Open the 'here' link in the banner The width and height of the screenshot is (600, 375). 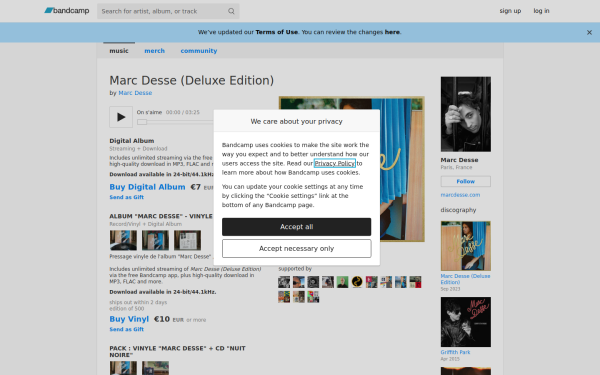pyautogui.click(x=392, y=32)
